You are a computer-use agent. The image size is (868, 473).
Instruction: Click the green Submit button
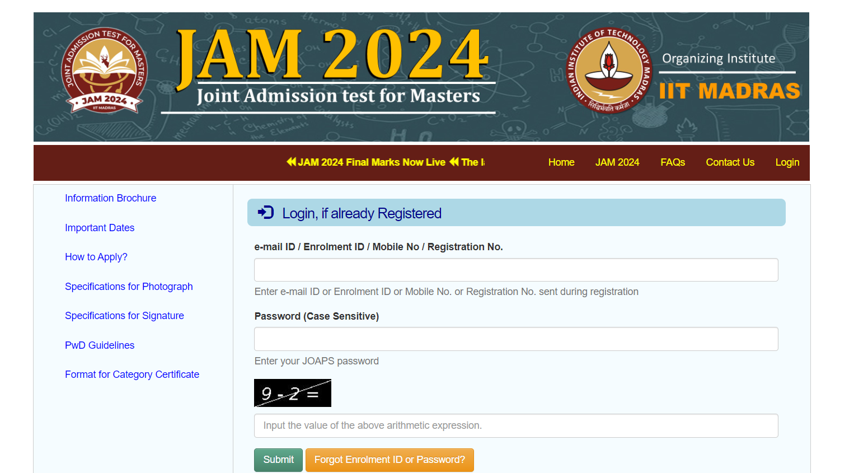pyautogui.click(x=278, y=460)
